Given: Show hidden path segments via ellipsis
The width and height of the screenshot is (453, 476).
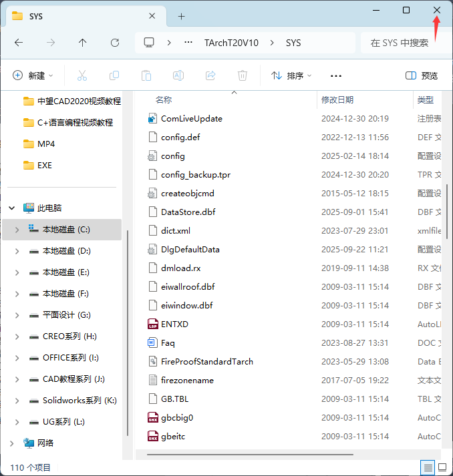Looking at the screenshot, I should [x=188, y=43].
